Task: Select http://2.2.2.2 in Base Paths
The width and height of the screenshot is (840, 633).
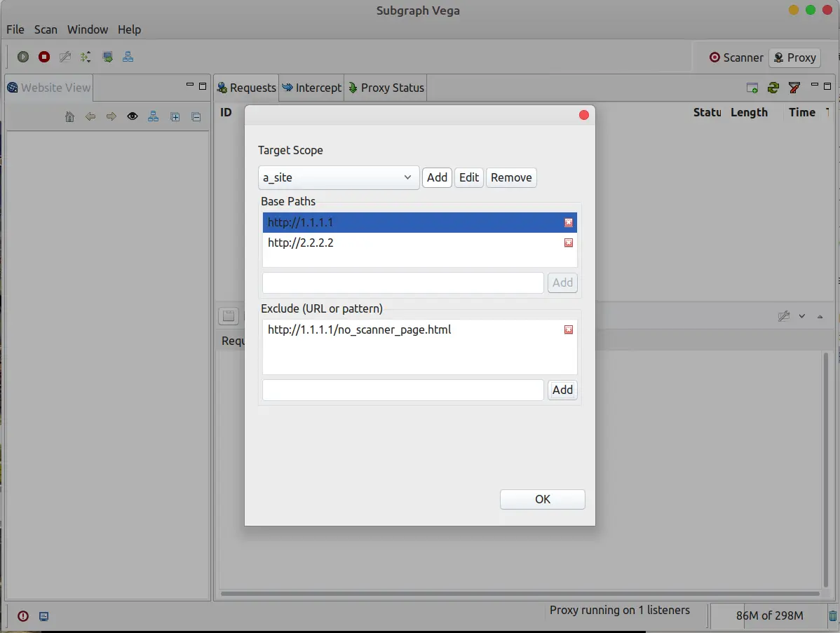Action: (x=419, y=243)
